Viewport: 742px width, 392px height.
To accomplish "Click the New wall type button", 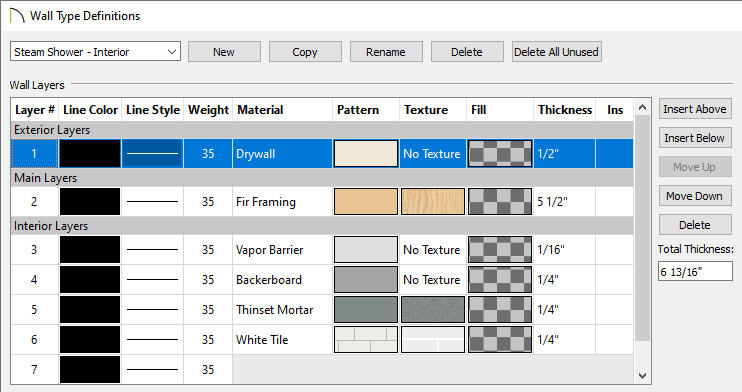I will coord(224,52).
